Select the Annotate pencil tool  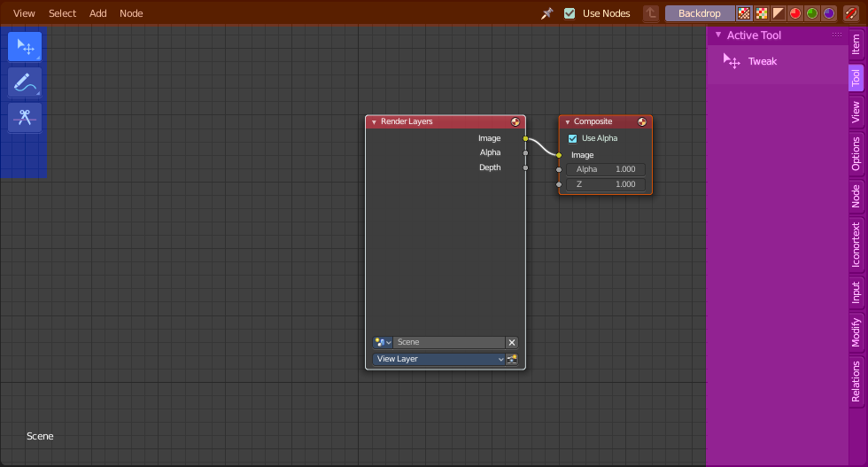(25, 82)
